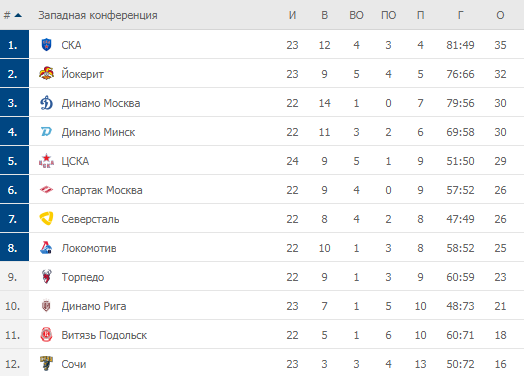Click the ЦСКА red star logo

point(46,161)
